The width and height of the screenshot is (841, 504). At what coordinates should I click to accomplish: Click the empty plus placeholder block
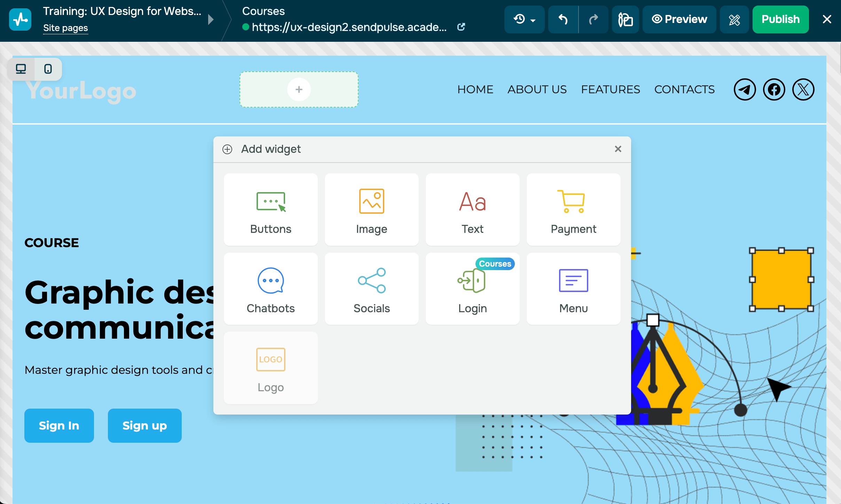click(x=299, y=89)
